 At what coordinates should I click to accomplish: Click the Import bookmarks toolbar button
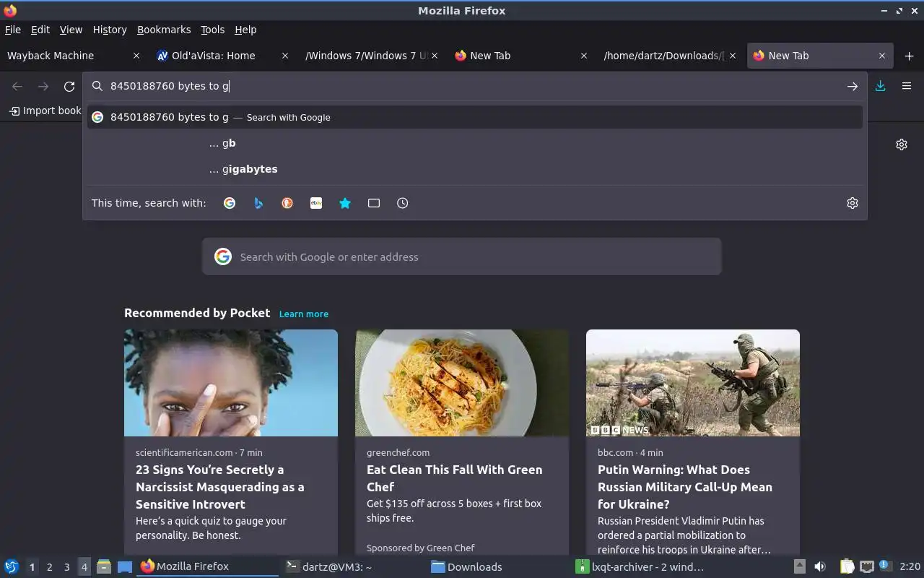(x=45, y=111)
